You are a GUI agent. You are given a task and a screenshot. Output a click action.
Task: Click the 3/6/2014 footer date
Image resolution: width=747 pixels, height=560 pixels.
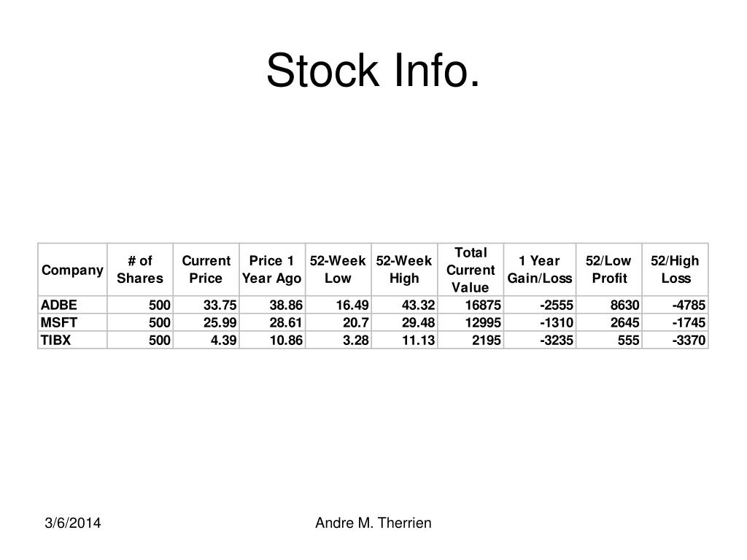click(73, 523)
